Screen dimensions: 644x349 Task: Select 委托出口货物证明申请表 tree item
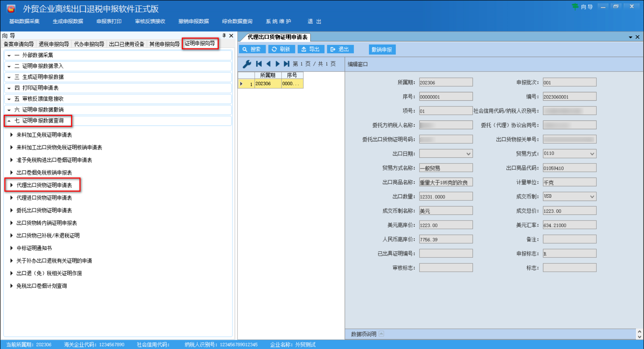[x=44, y=210]
